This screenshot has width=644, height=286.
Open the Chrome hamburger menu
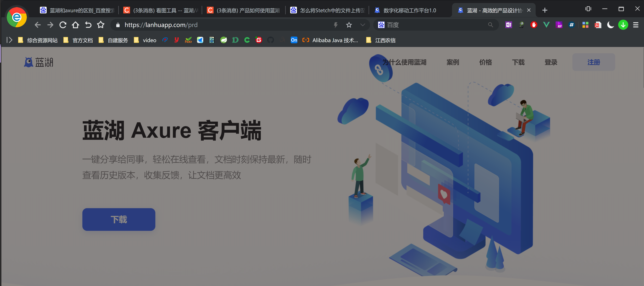636,25
